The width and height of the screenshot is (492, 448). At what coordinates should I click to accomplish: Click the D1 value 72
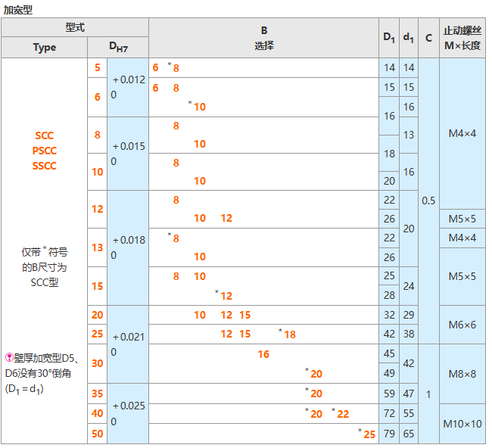[389, 413]
